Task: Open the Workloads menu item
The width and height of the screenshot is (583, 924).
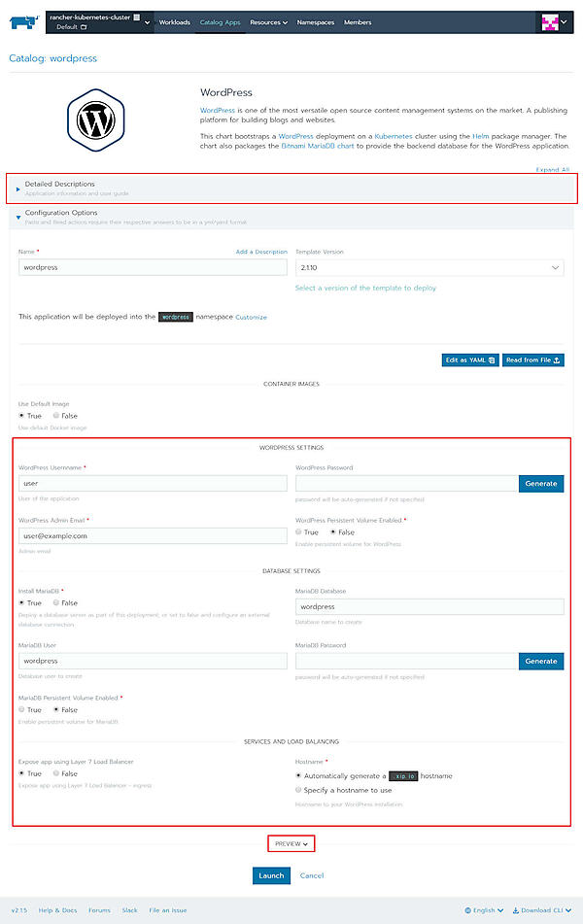Action: 175,22
